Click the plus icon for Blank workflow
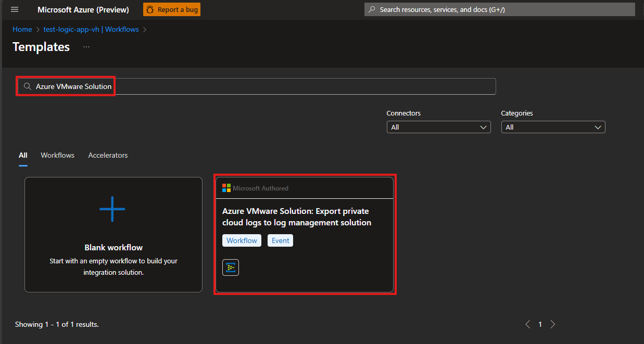 [112, 209]
